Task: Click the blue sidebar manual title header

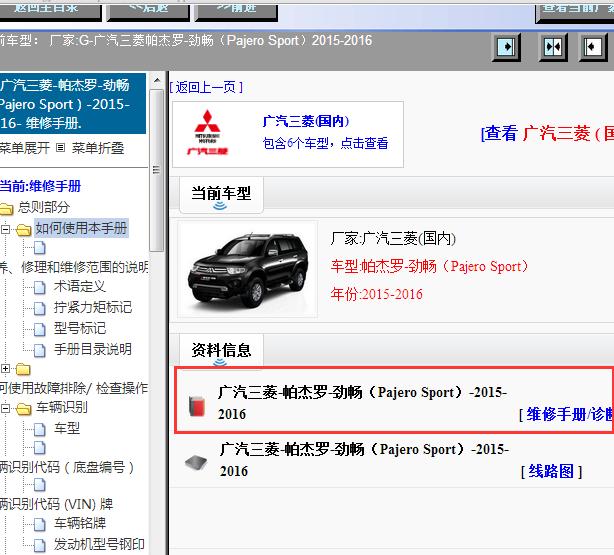Action: [x=73, y=103]
